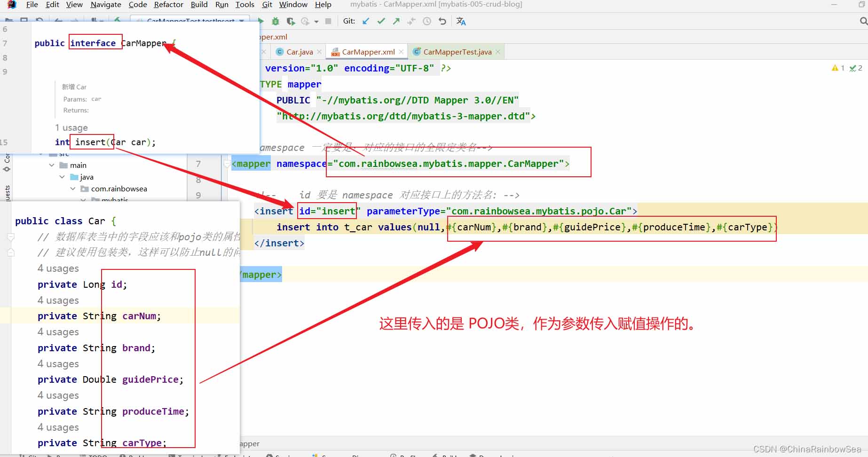Click #{carNum} placeholder in SQL
Viewport: 868px width, 457px height.
[x=472, y=227]
